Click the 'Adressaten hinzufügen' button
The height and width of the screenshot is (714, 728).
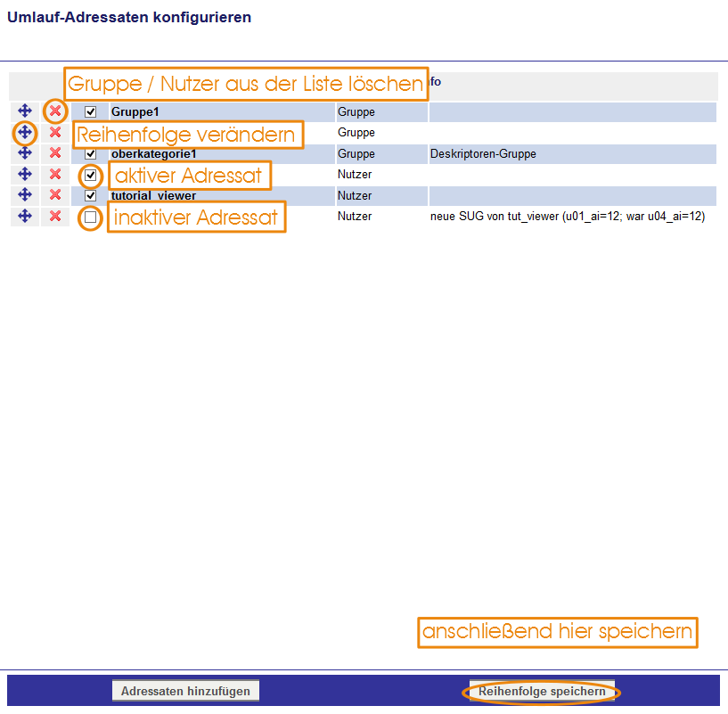point(185,691)
